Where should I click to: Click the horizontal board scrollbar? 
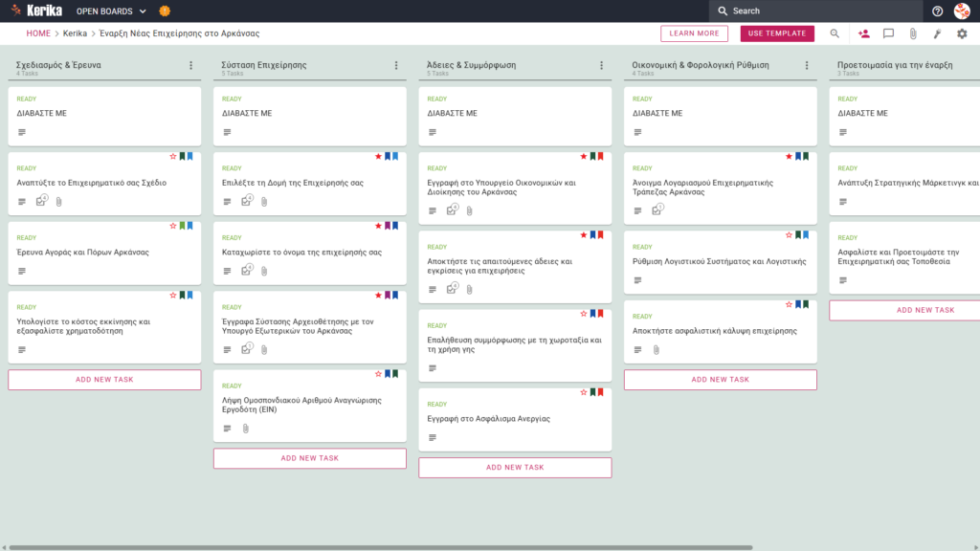[380, 548]
